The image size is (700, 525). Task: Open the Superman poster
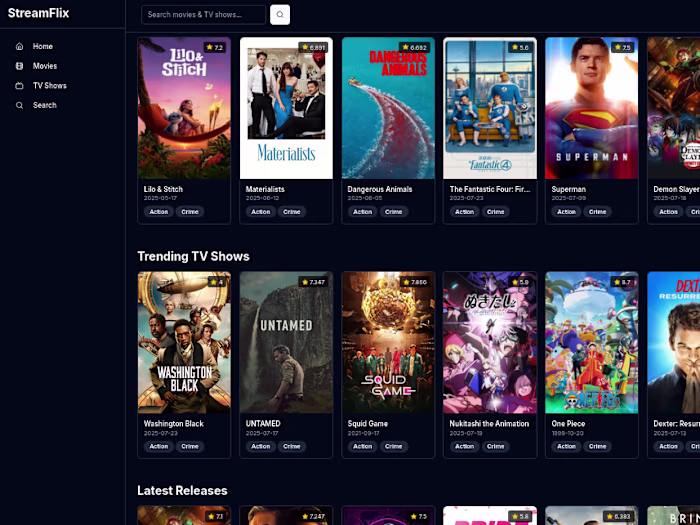(x=592, y=108)
